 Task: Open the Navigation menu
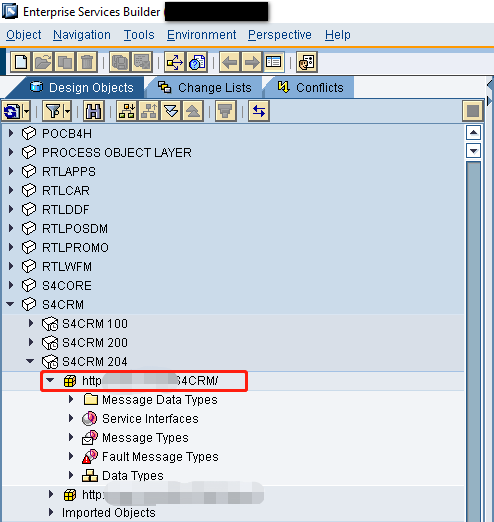tap(82, 35)
